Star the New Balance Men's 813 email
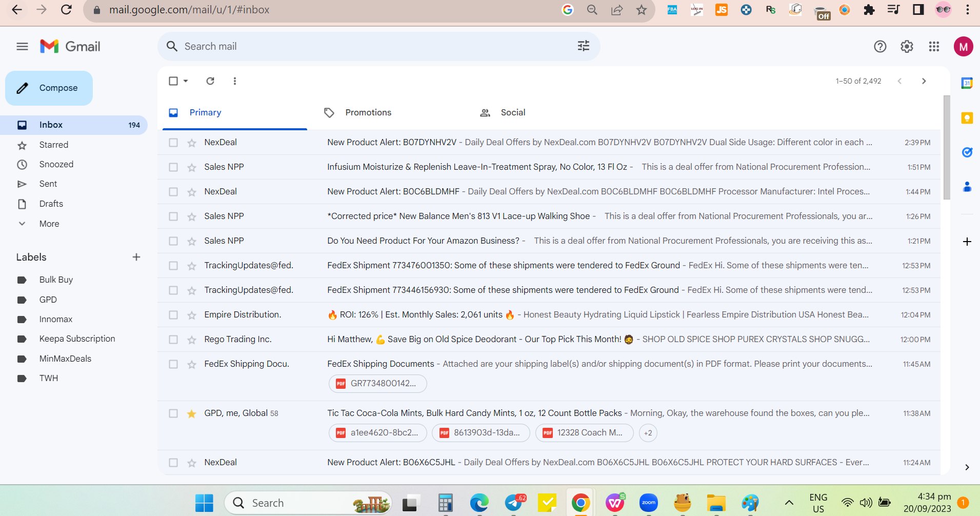The image size is (980, 516). (192, 216)
